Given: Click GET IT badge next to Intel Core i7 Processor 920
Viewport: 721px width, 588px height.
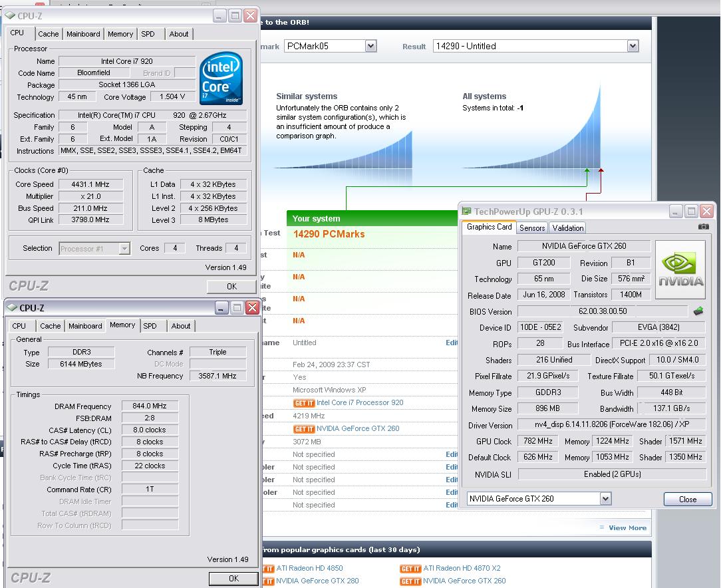Looking at the screenshot, I should (x=303, y=402).
